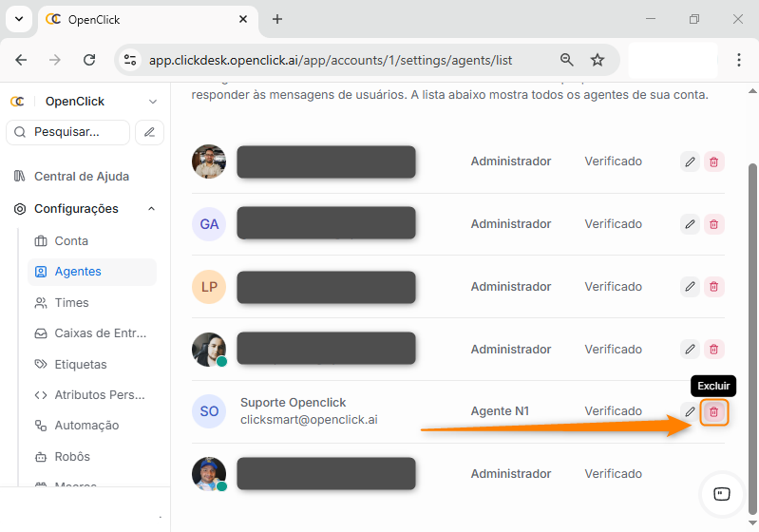This screenshot has height=532, width=759.
Task: Open the browser tab search dropdown
Action: point(18,19)
